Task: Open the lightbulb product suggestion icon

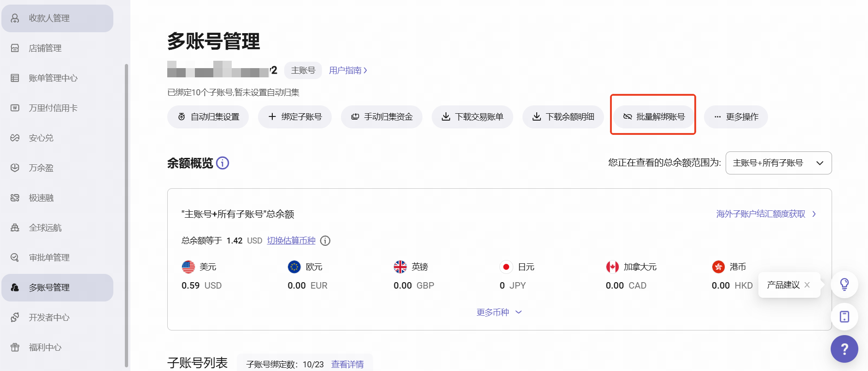Action: click(844, 284)
